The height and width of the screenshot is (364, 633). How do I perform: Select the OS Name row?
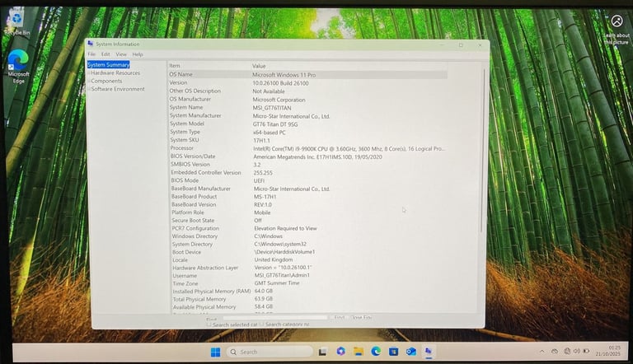[x=307, y=75]
